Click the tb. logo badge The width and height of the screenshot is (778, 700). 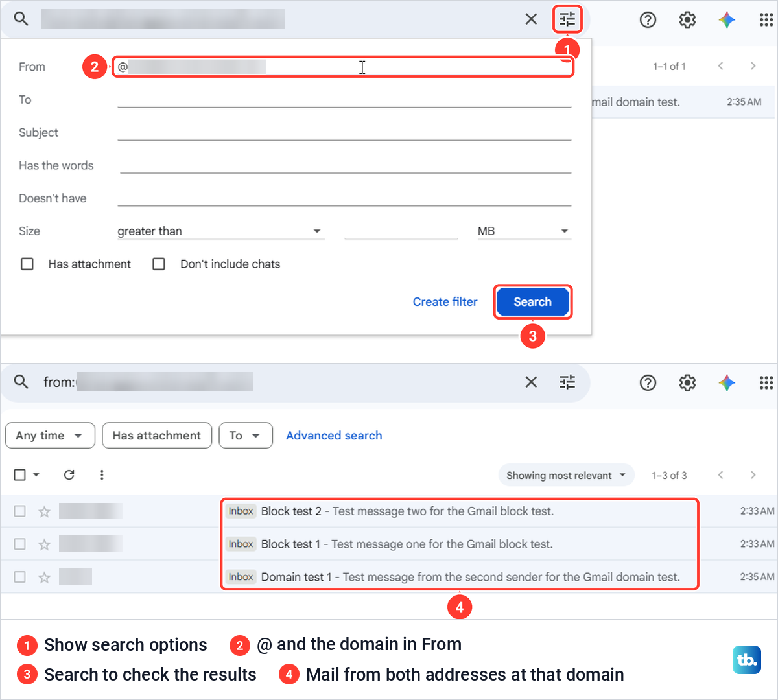click(747, 660)
